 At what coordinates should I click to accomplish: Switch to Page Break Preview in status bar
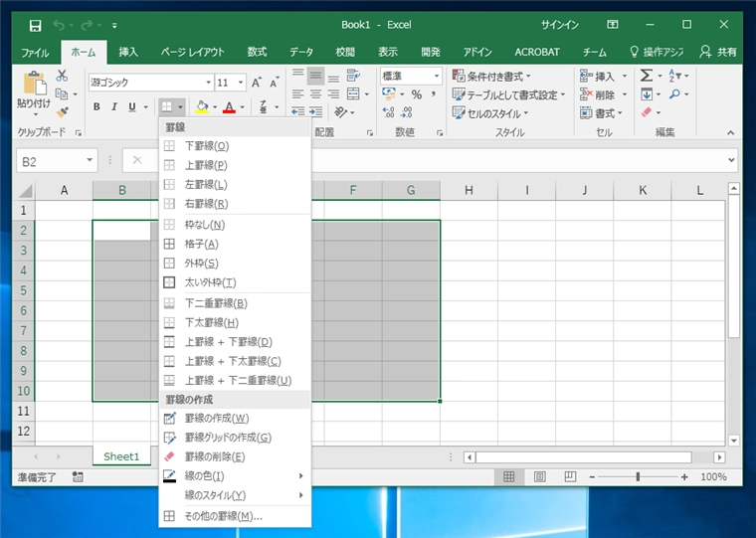click(x=570, y=476)
